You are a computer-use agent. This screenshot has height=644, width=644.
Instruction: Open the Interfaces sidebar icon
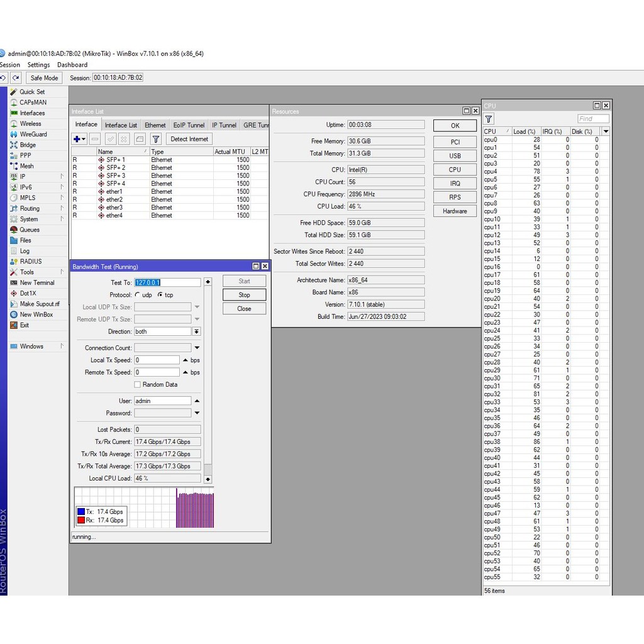coord(14,113)
